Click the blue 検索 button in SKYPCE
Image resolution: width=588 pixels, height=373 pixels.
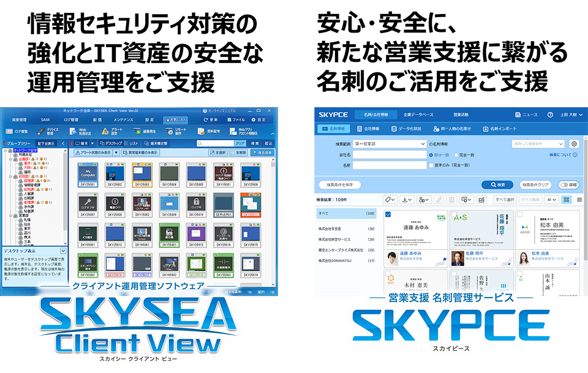pos(497,185)
